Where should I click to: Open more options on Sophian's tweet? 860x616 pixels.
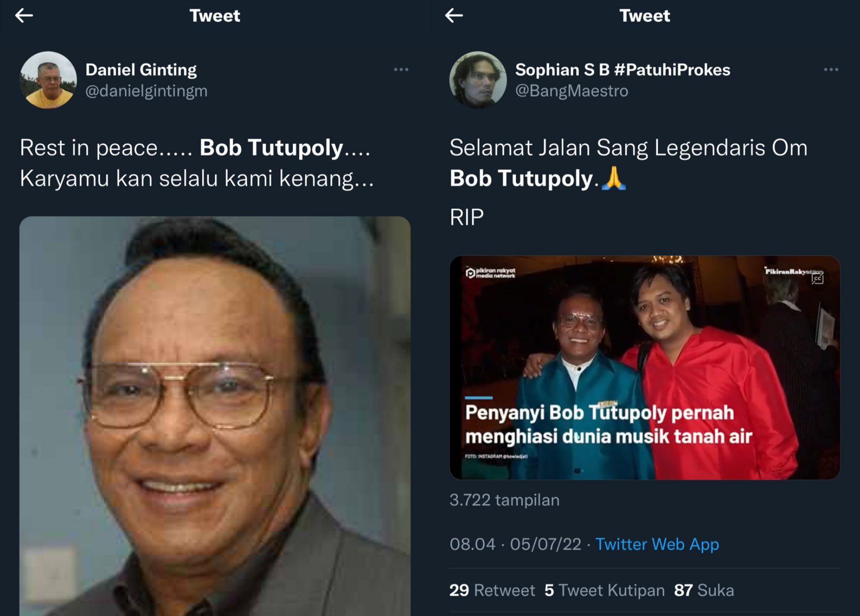[831, 69]
